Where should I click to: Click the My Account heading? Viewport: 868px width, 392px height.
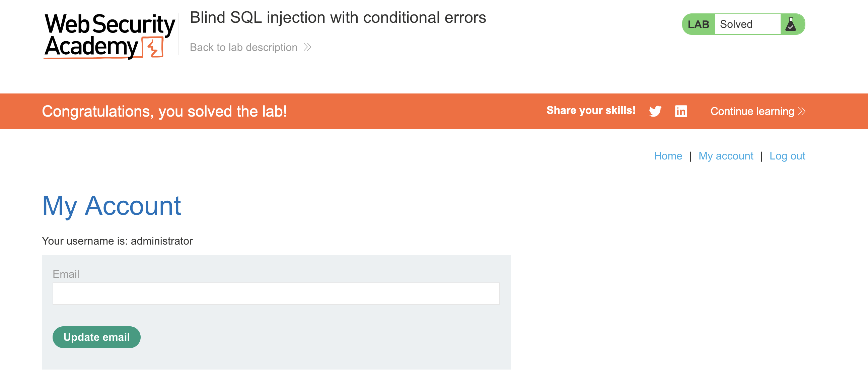click(x=111, y=206)
